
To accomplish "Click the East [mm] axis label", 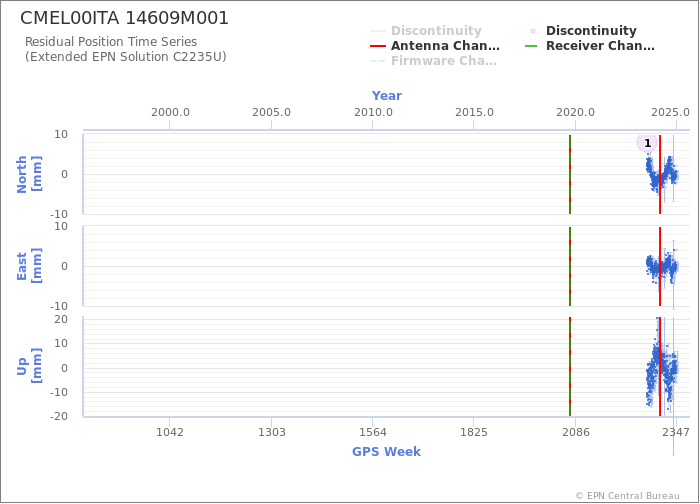I will 29,266.
